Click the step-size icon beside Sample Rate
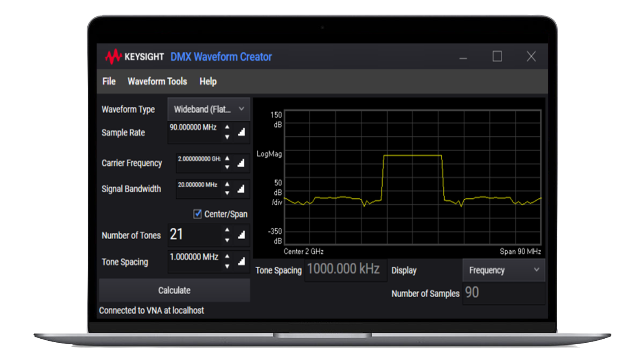Screen dimensions: 644x362 [242, 133]
